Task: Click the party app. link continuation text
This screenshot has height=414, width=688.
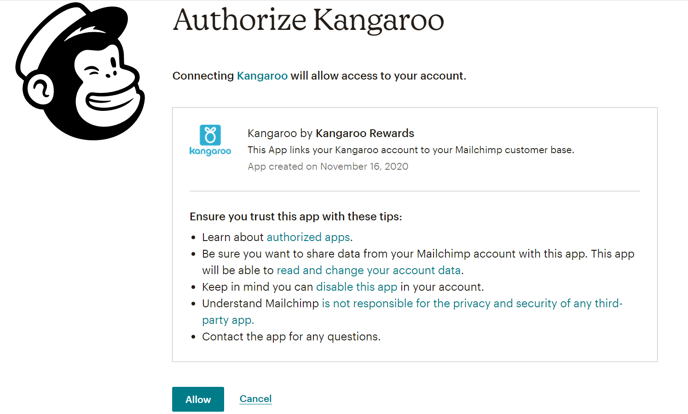Action: tap(228, 320)
